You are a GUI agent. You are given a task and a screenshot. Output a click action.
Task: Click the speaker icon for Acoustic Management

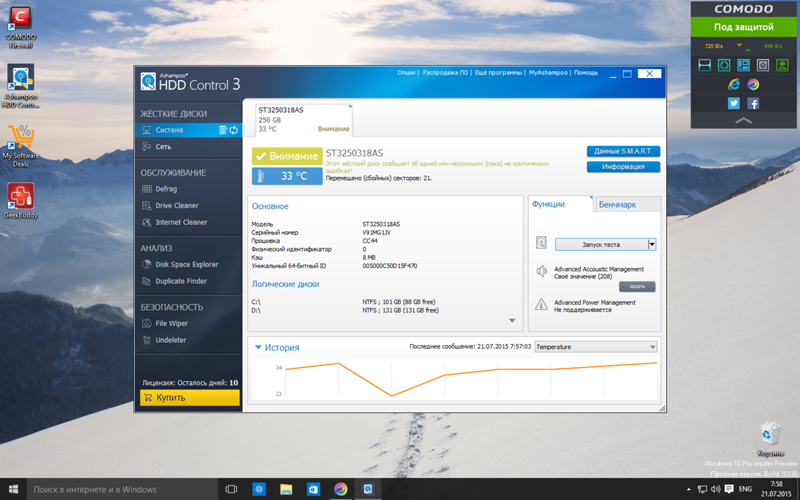point(541,271)
